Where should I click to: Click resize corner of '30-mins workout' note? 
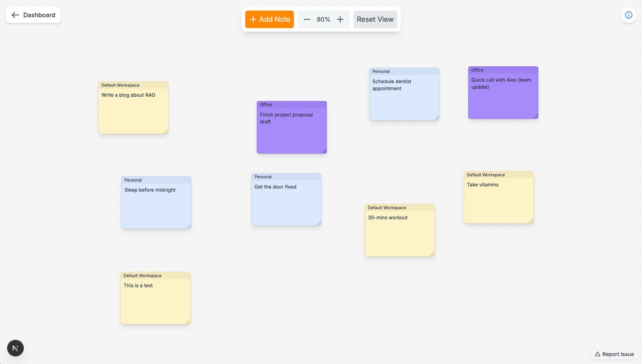[432, 254]
